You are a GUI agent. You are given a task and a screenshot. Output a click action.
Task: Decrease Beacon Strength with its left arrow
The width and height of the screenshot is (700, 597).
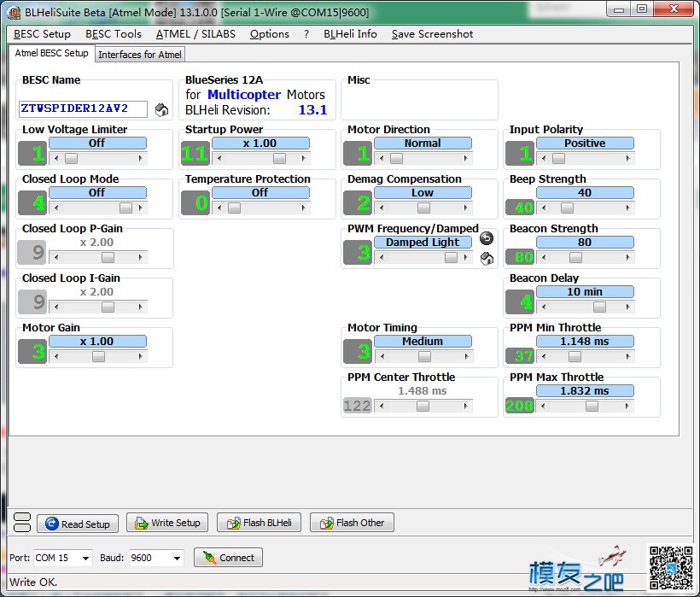pos(543,257)
